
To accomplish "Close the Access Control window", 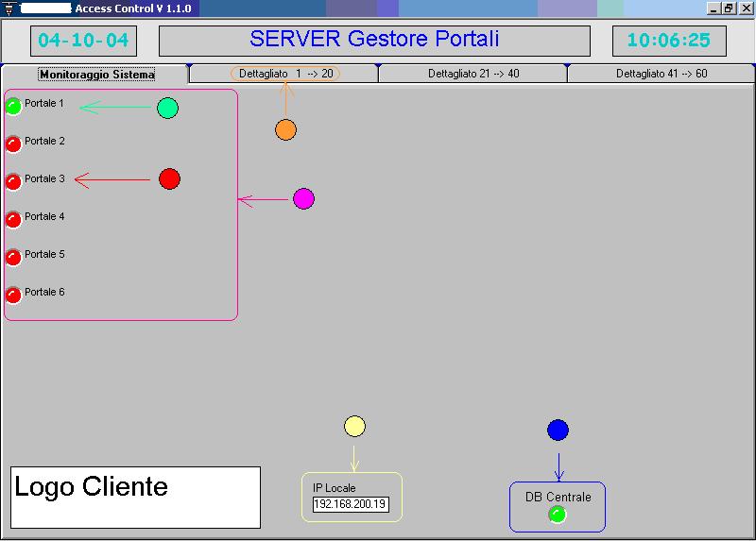I will click(746, 8).
